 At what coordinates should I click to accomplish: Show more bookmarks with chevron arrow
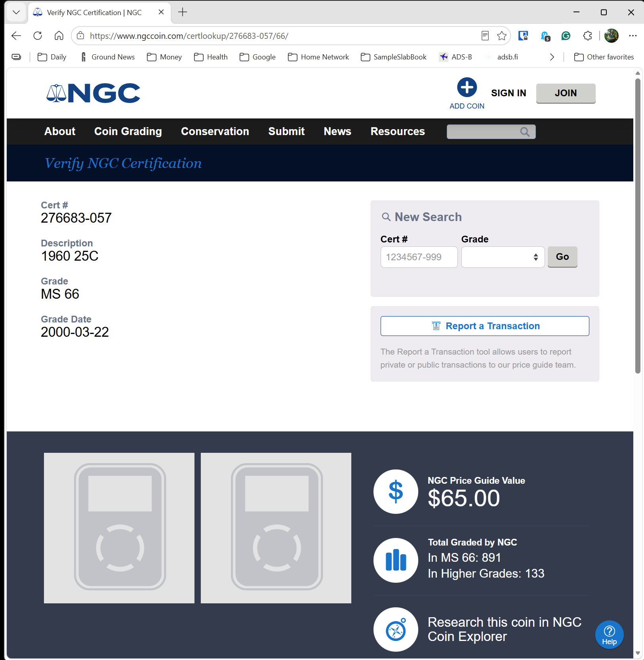click(x=552, y=57)
